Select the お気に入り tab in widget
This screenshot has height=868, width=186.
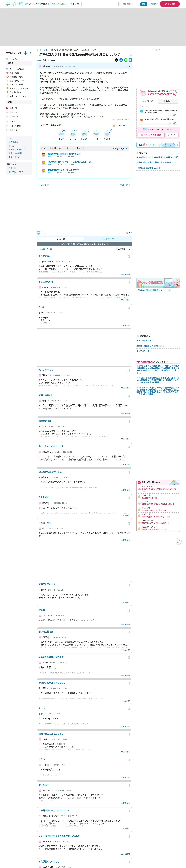[x=148, y=101]
